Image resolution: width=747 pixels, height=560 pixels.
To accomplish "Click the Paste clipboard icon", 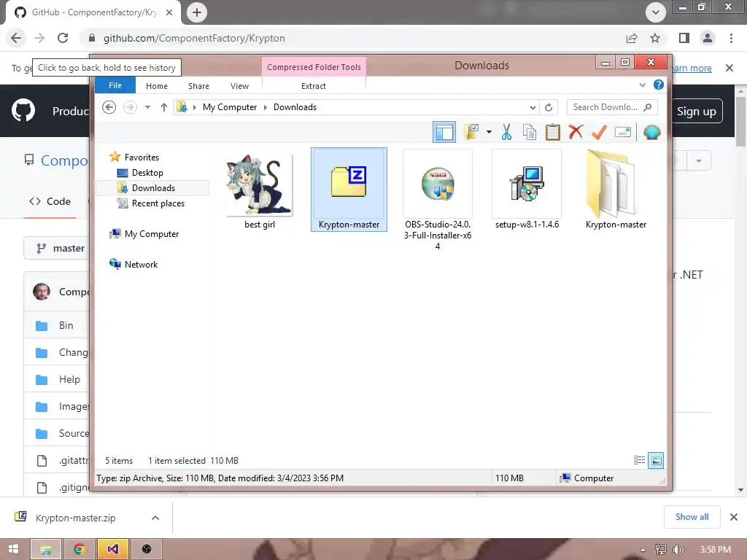I will pos(553,132).
